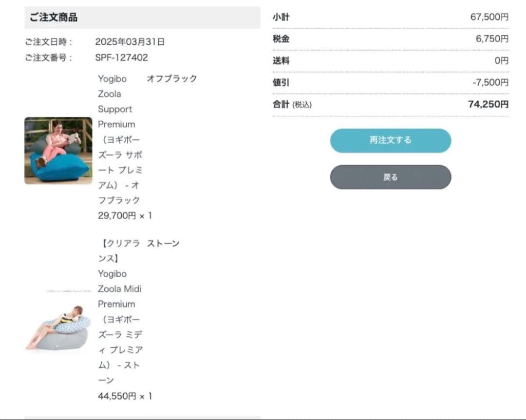Click the order date 2025年03月31日
Screen dimensions: 526x420
point(130,41)
